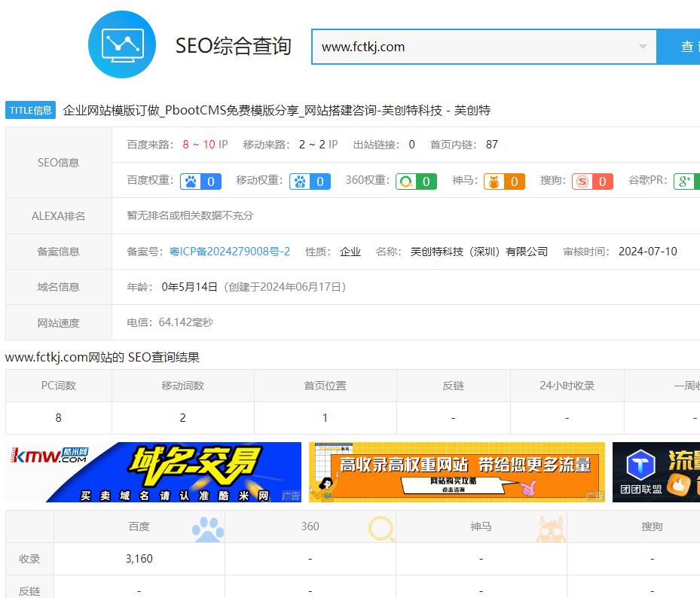Click the blue 查询 search button
The image size is (700, 598).
point(680,47)
